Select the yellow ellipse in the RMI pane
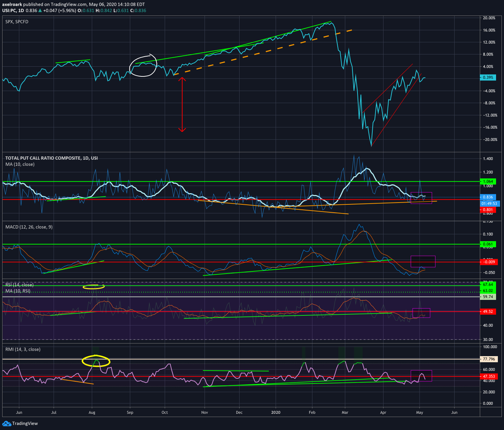The height and width of the screenshot is (430, 504). point(96,360)
